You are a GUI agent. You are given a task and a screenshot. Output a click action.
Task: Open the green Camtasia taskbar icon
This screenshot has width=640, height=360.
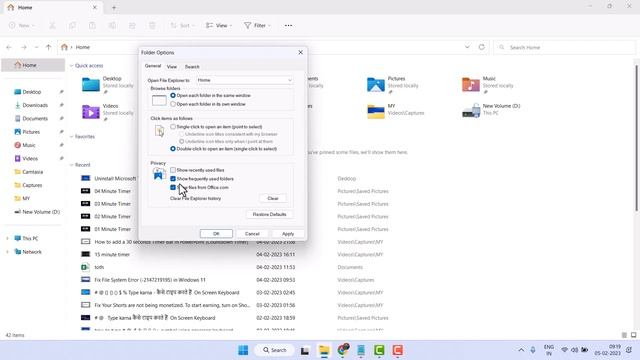[379, 350]
